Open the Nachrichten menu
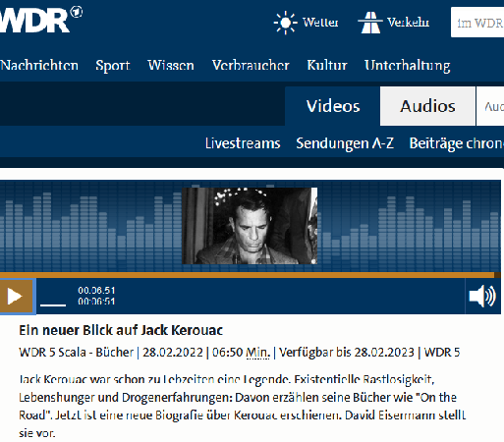This screenshot has width=504, height=442. [x=39, y=65]
